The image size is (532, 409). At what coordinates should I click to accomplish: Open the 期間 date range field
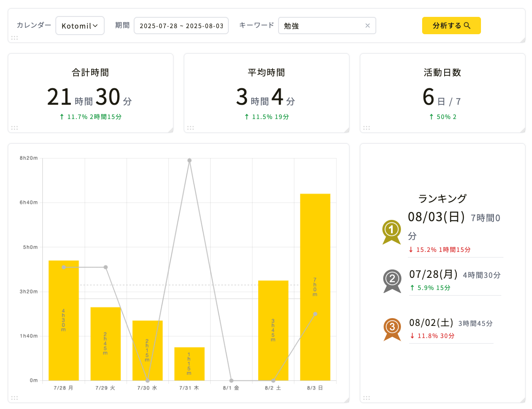click(181, 26)
